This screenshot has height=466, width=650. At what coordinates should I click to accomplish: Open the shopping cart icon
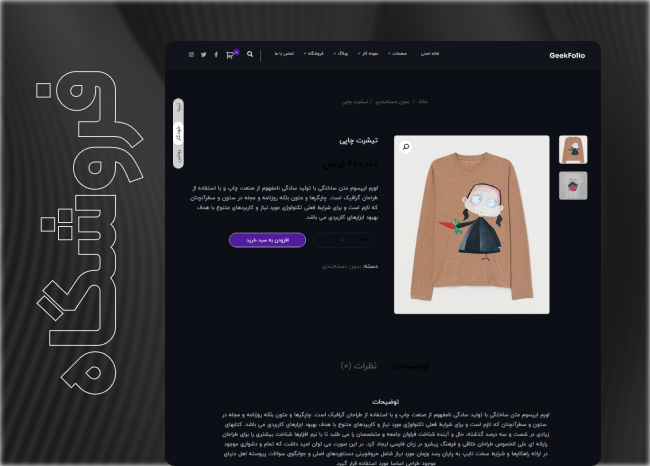point(230,55)
